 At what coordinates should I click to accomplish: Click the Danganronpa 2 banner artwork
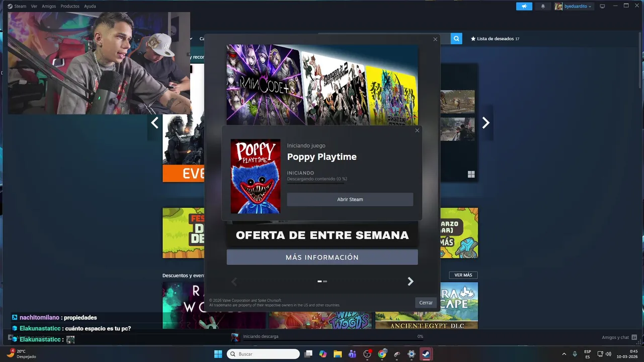coord(336,88)
